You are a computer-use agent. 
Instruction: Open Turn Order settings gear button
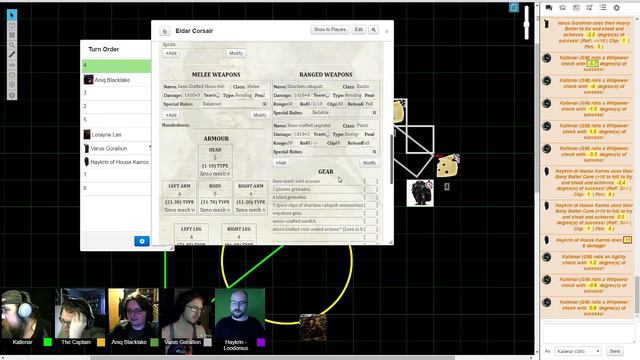pyautogui.click(x=142, y=241)
